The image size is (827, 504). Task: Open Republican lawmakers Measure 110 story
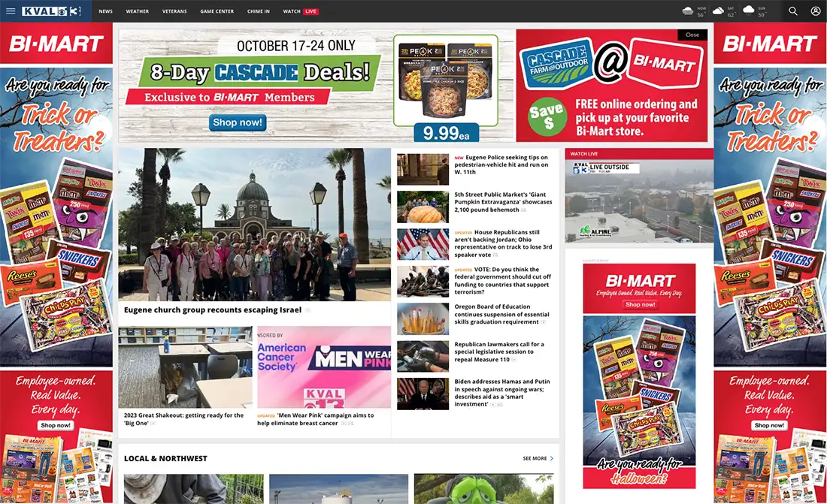pos(499,352)
